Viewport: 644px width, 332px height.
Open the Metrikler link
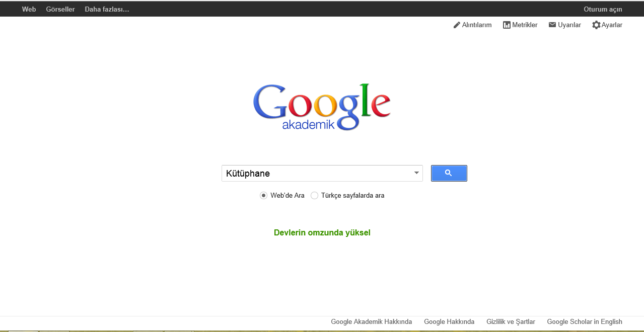pos(525,25)
